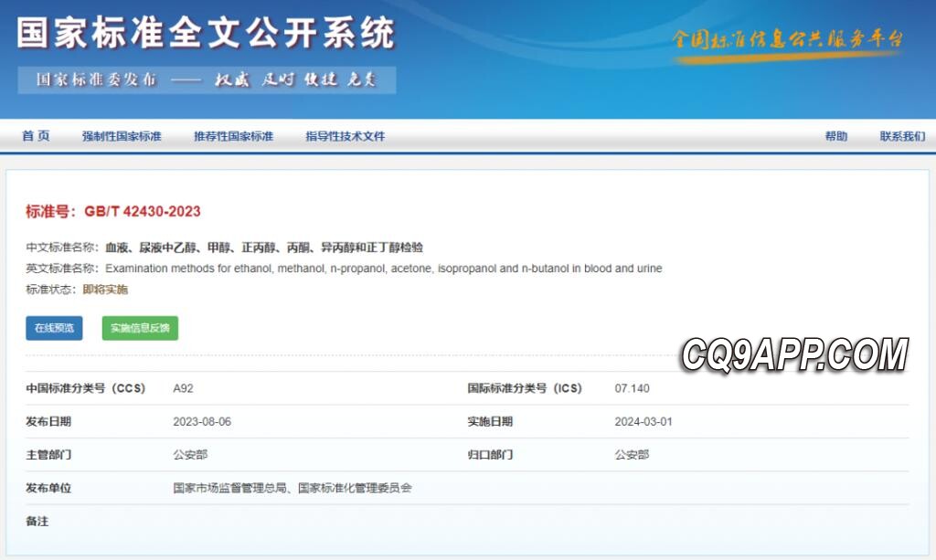
Task: Click the 国际标准分类号 (ICS) label
Action: pyautogui.click(x=525, y=388)
